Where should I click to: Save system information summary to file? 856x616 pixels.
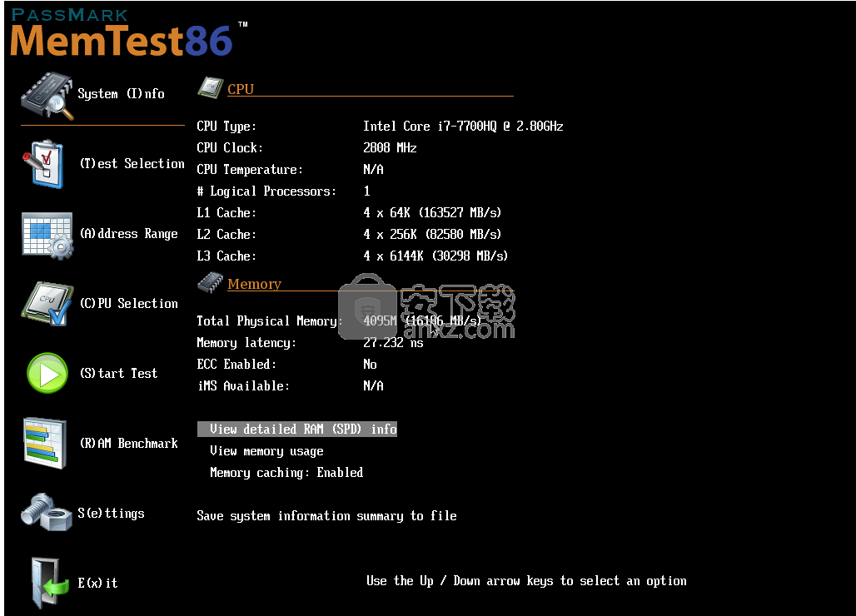[x=326, y=516]
